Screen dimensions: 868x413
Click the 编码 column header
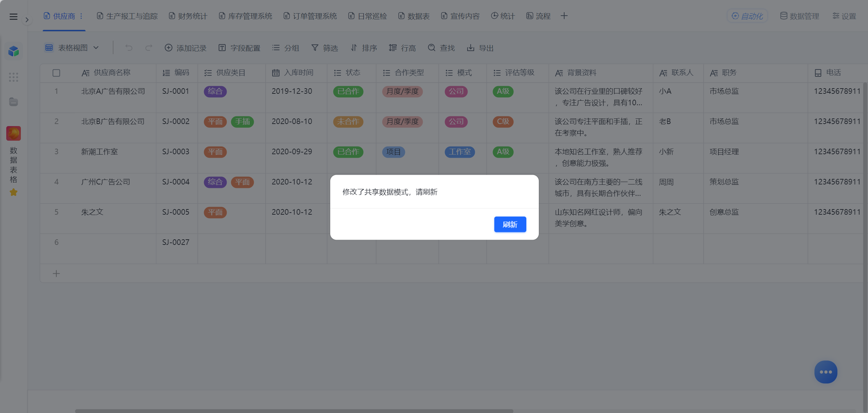176,73
